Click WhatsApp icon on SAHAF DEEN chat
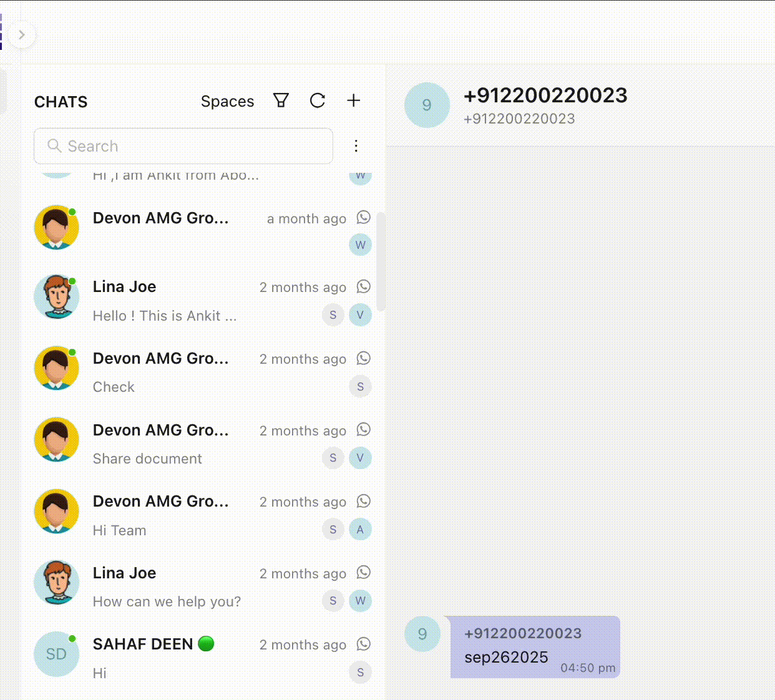This screenshot has height=700, width=775. coord(363,644)
